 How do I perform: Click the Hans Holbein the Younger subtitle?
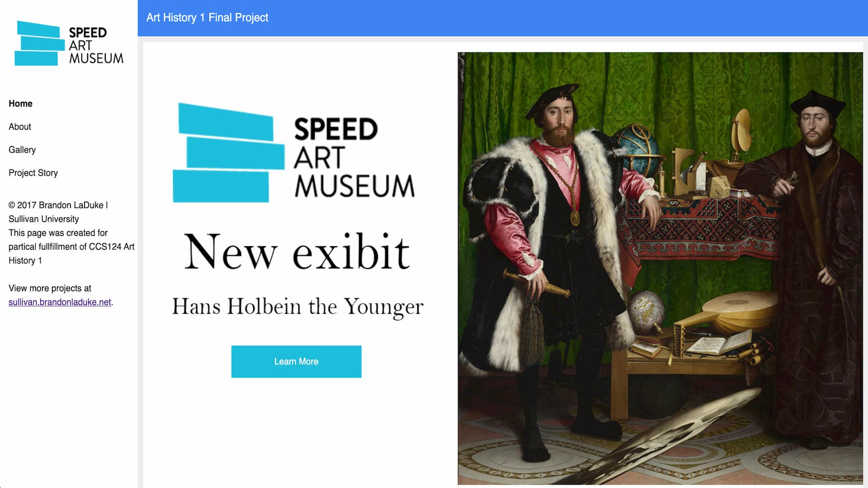pyautogui.click(x=297, y=307)
